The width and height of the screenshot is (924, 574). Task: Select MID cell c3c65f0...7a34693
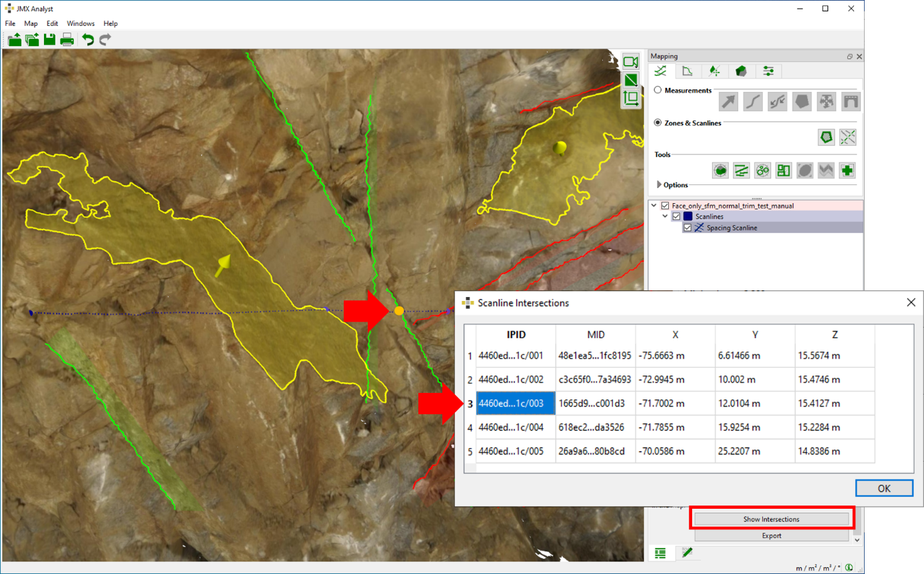point(596,380)
